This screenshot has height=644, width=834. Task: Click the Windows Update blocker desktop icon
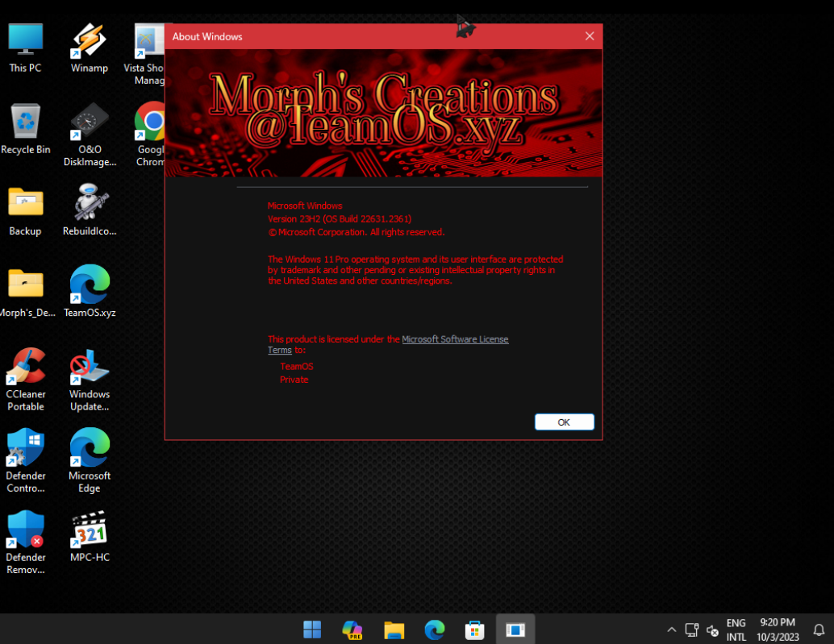click(x=90, y=380)
